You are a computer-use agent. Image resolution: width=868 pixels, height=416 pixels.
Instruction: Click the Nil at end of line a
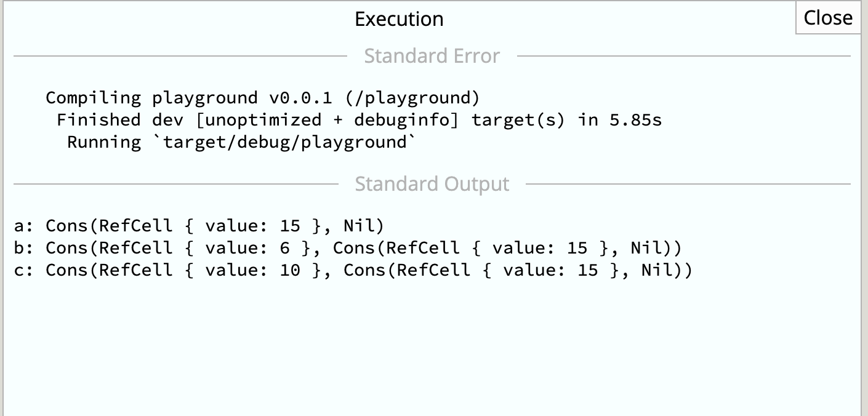click(x=358, y=226)
